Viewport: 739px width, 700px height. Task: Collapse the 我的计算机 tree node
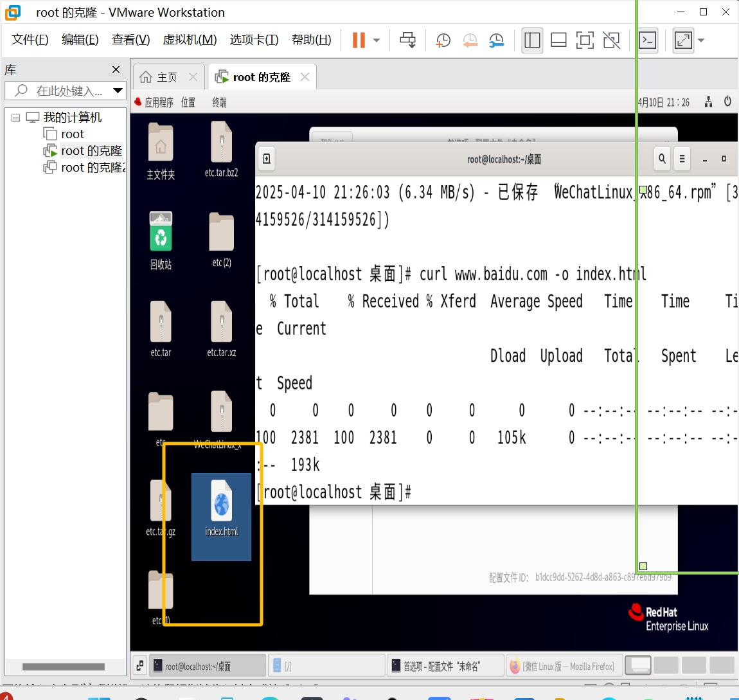click(15, 118)
